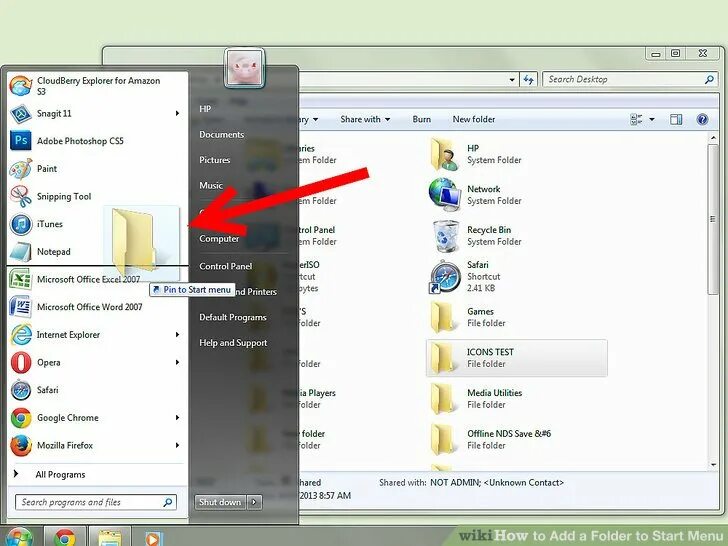This screenshot has height=546, width=728.
Task: Focus Search programs and files box
Action: click(96, 502)
